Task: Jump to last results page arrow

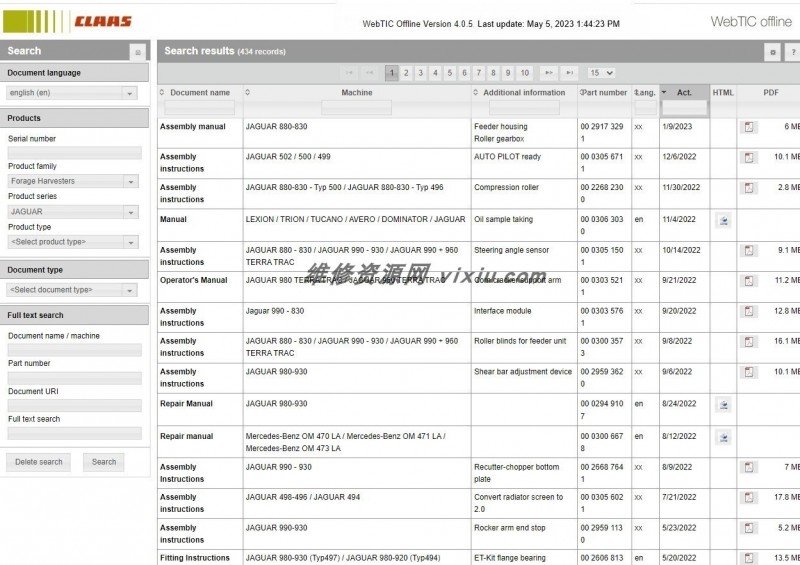Action: tap(569, 73)
